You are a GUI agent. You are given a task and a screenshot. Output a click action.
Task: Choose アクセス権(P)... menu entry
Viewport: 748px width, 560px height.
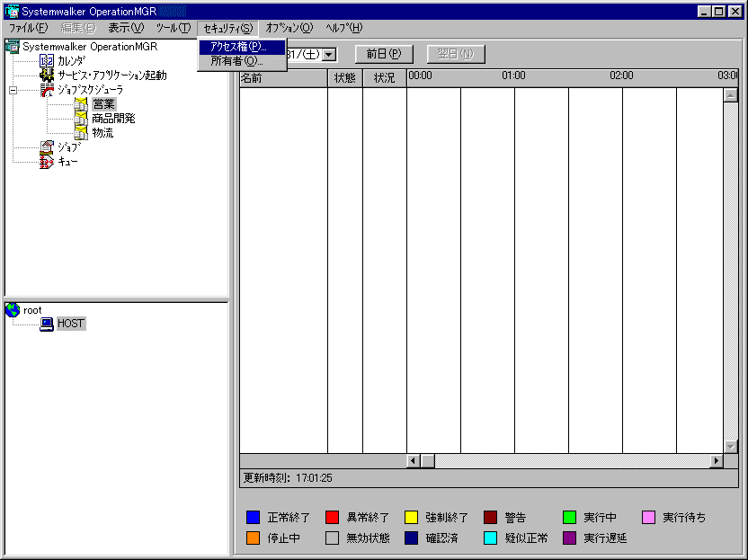coord(243,47)
